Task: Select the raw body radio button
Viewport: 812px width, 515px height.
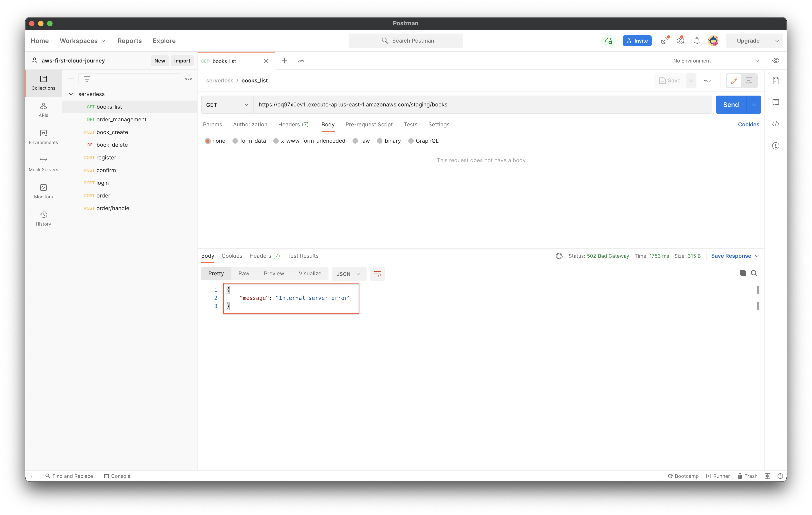Action: click(x=356, y=141)
